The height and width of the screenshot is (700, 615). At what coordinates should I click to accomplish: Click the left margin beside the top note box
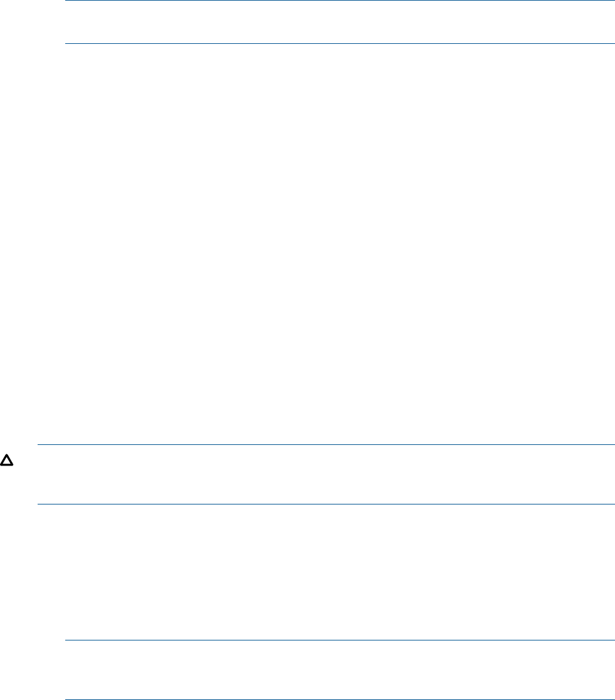point(32,22)
